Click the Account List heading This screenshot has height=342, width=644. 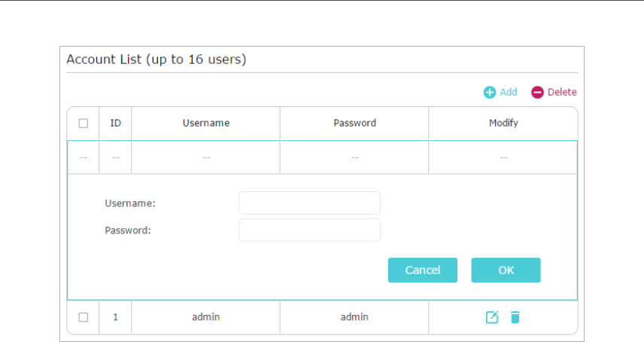coord(156,59)
